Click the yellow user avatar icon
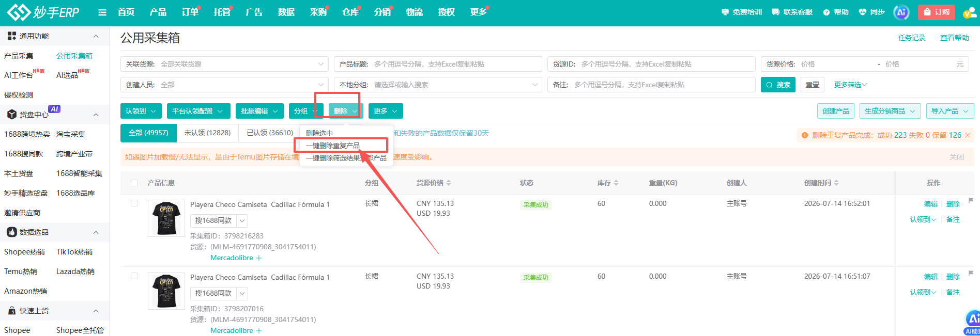Image resolution: width=980 pixels, height=336 pixels. pyautogui.click(x=969, y=13)
